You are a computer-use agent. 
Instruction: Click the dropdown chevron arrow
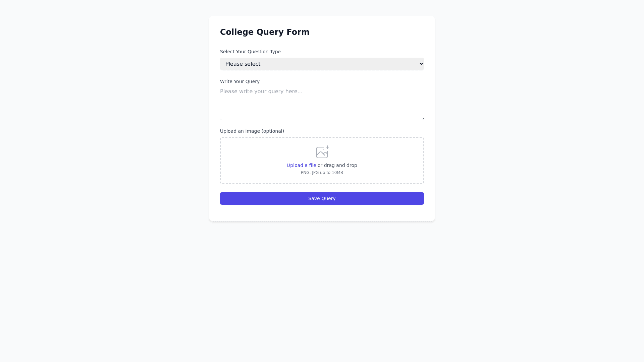coord(421,64)
